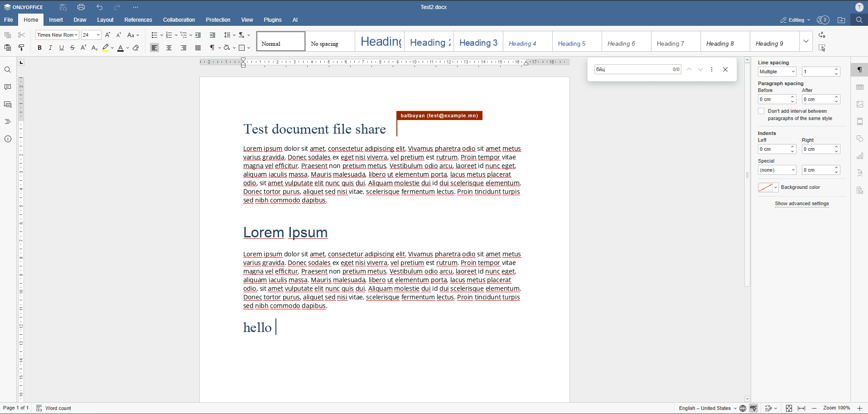The image size is (868, 414).
Task: Open the Line spacing Multiple dropdown
Action: coord(777,72)
